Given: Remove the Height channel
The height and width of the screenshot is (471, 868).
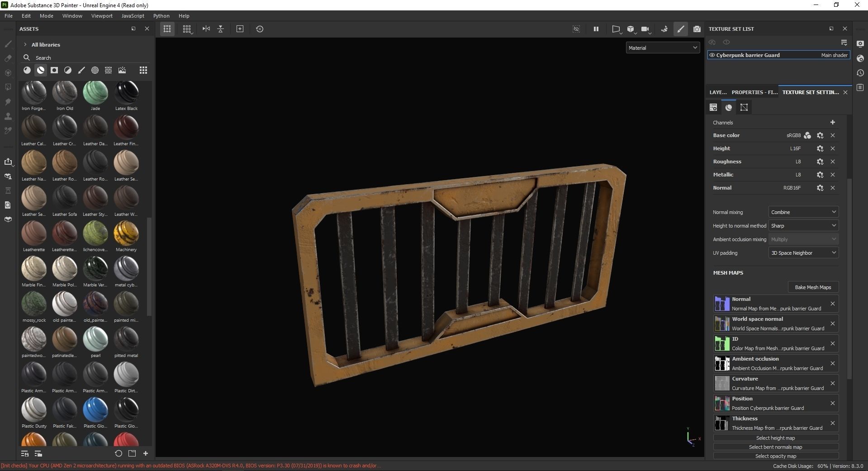Looking at the screenshot, I should (833, 148).
